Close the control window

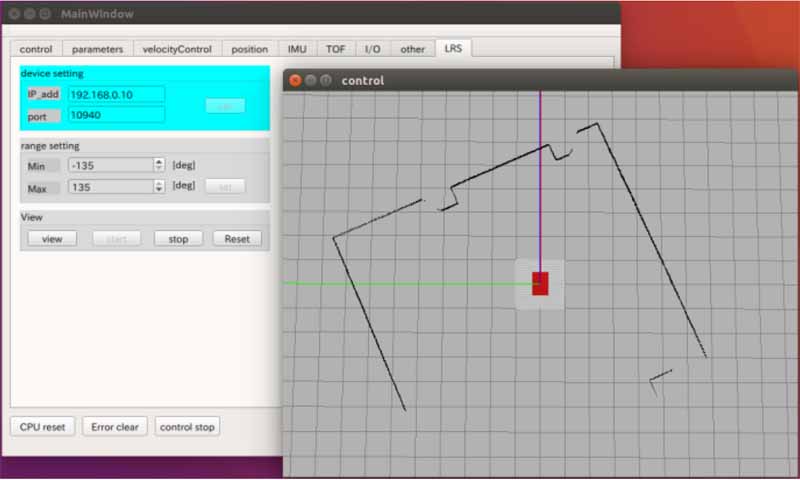click(x=295, y=81)
